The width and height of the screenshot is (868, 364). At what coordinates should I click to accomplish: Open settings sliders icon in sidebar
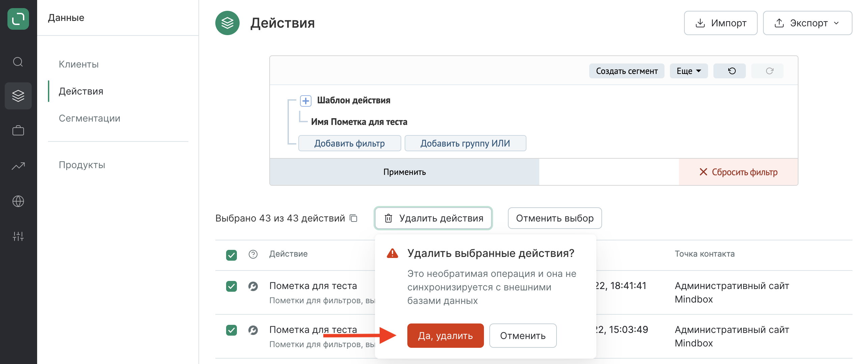18,236
